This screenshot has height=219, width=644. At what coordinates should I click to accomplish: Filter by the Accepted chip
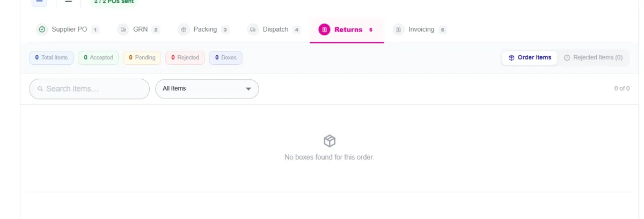98,58
